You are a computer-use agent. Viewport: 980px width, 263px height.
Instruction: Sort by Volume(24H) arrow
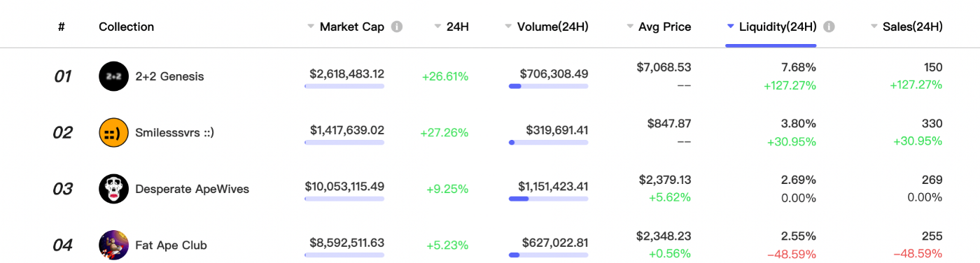[508, 27]
